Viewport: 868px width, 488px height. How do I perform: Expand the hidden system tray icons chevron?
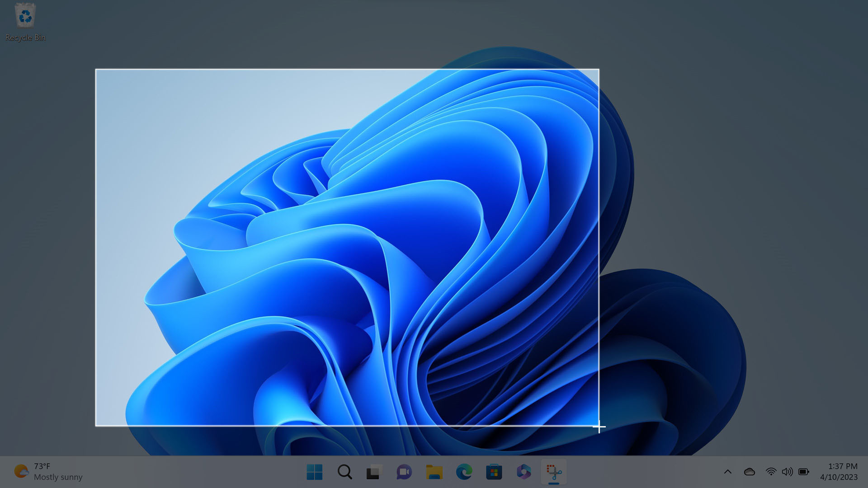pos(727,472)
